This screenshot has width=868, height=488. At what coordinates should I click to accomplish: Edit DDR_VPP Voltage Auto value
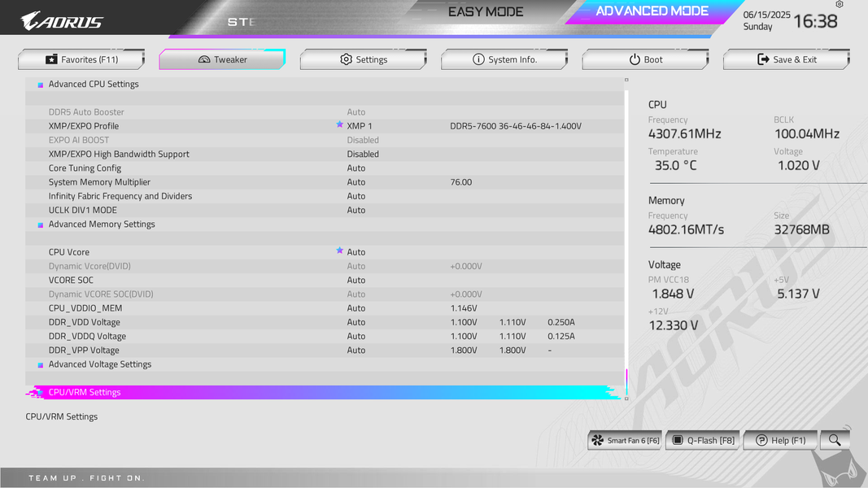click(x=356, y=351)
